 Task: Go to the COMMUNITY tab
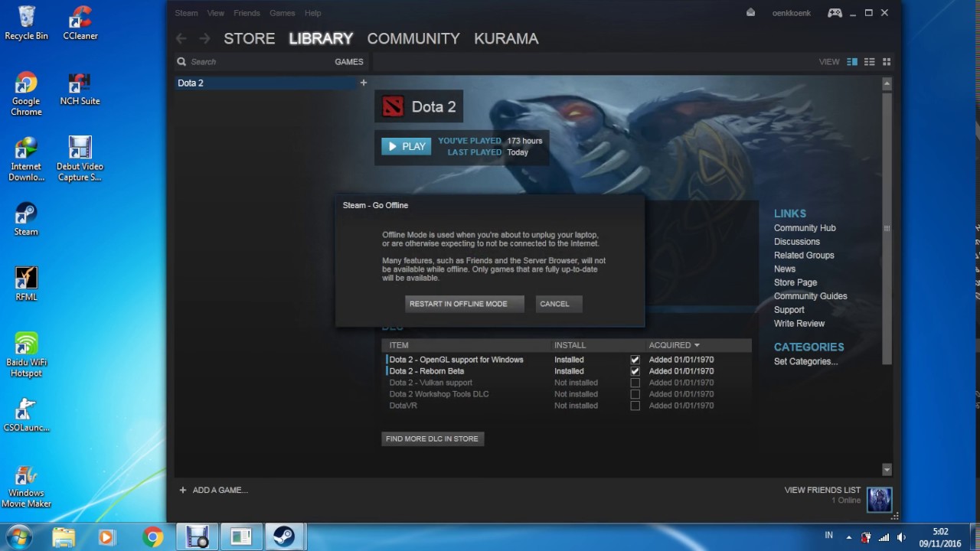coord(413,38)
